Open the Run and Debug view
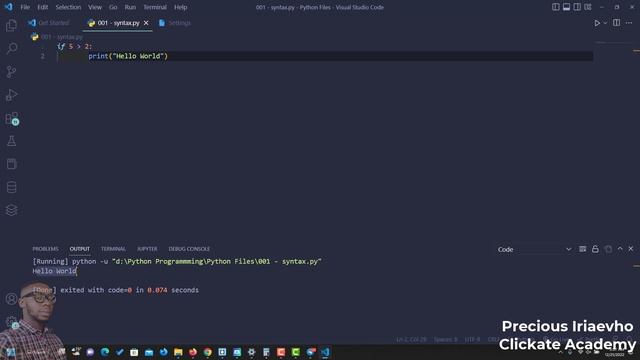Viewport: 640px width, 360px height. coord(11,95)
